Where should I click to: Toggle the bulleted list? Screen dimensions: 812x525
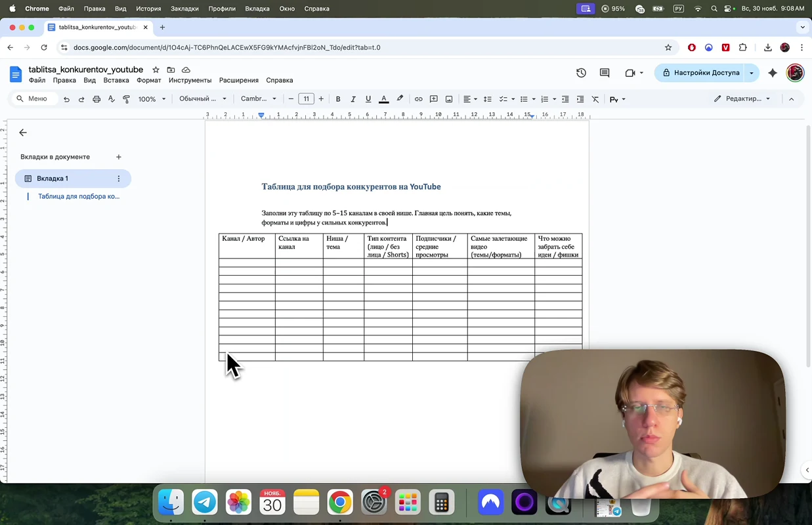pyautogui.click(x=524, y=99)
